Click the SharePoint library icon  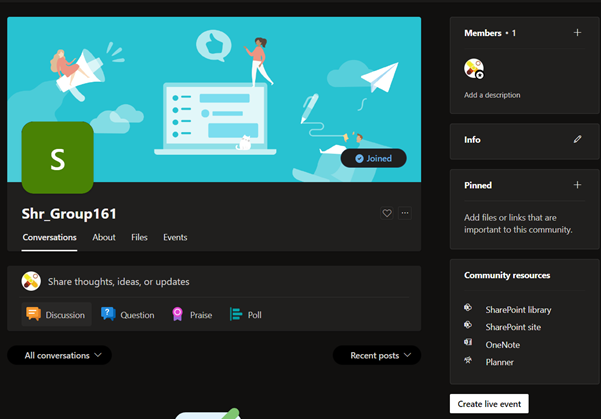tap(468, 307)
